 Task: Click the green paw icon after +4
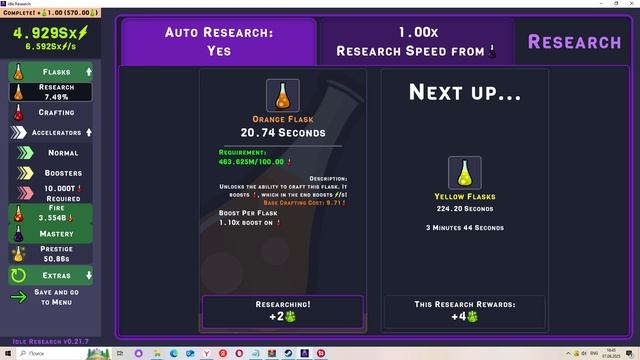pyautogui.click(x=472, y=316)
